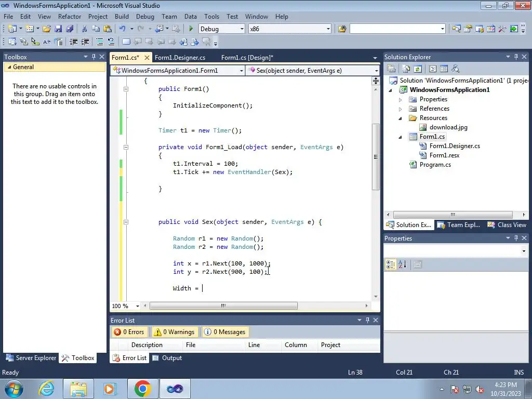Pin the Toolbox panel with the pushpin

(94, 57)
